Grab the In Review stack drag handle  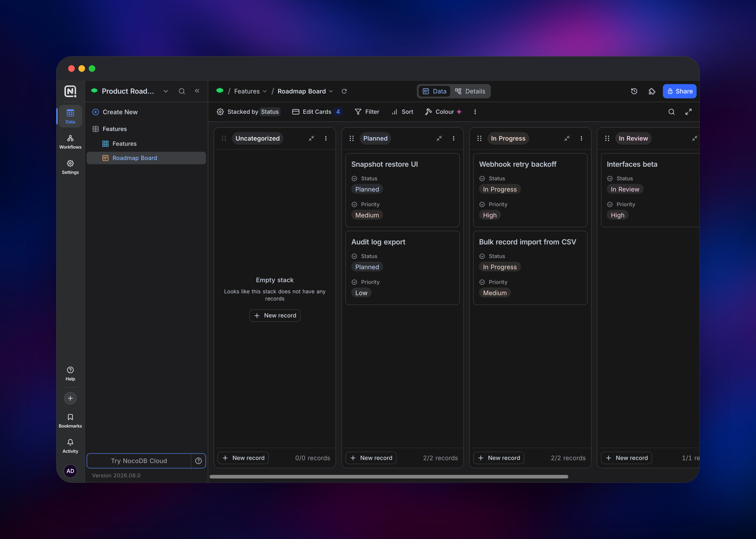607,138
